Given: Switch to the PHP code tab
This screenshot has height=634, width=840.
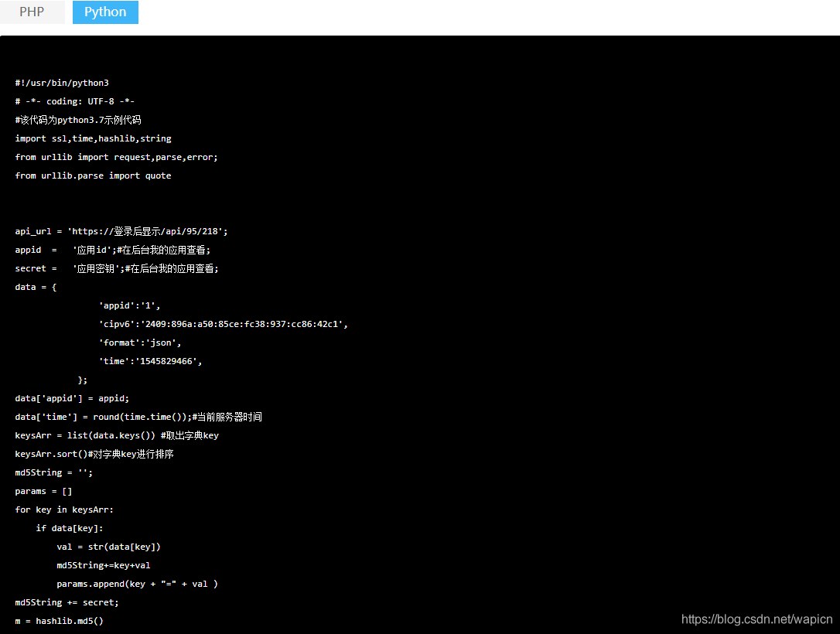Looking at the screenshot, I should coord(32,12).
